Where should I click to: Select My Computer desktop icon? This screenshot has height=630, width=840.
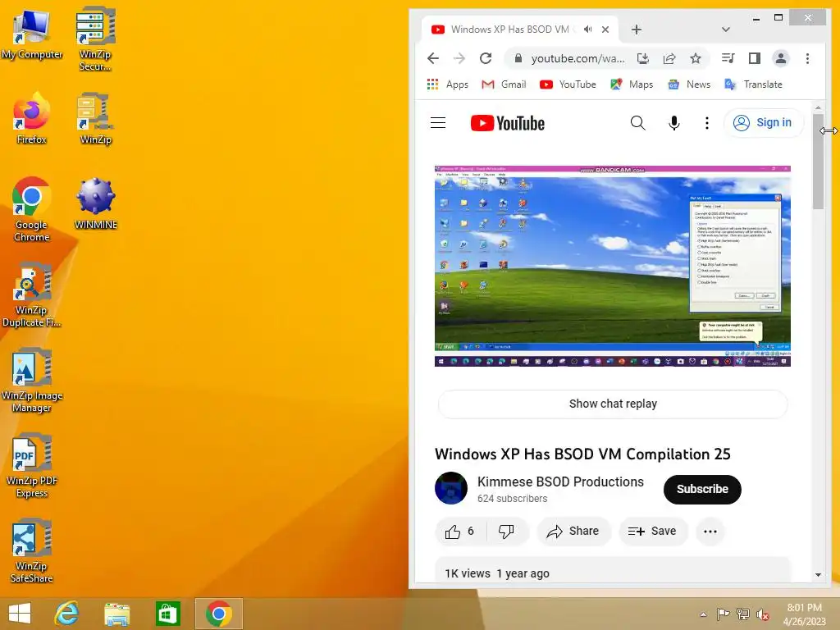[32, 34]
